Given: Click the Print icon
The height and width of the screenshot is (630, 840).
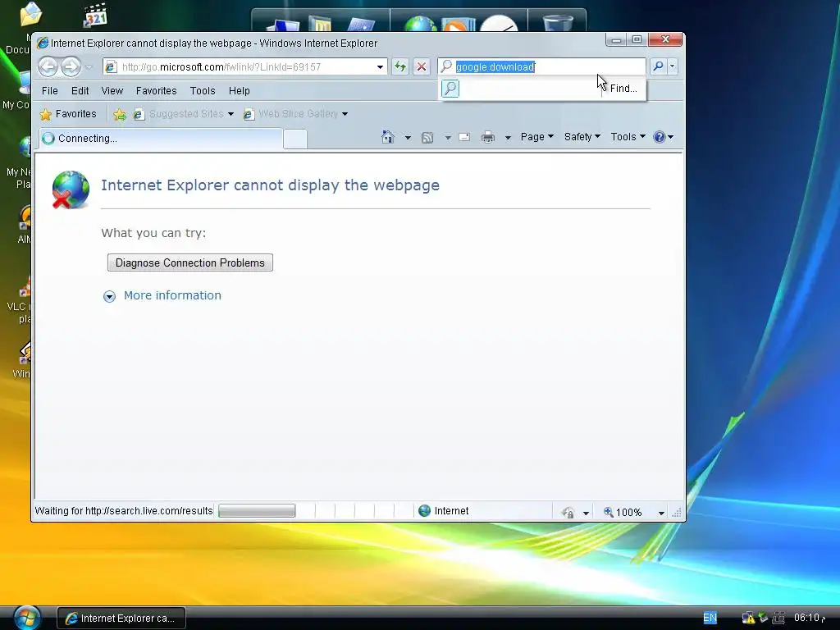Looking at the screenshot, I should coord(488,137).
